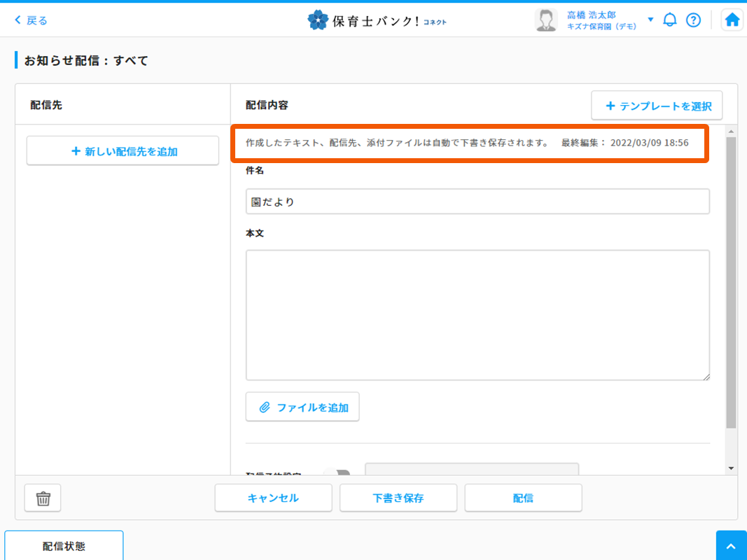The width and height of the screenshot is (747, 560).
Task: Open the notifications bell
Action: point(670,20)
